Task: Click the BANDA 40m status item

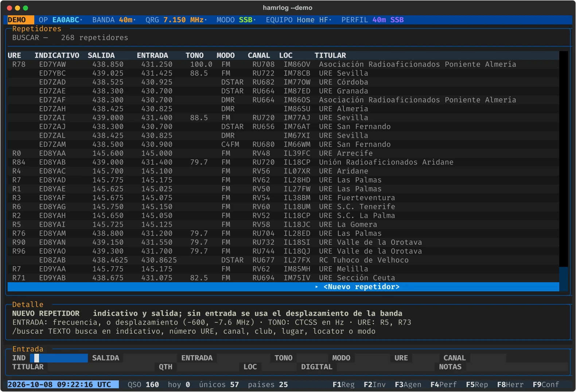Action: 113,20
